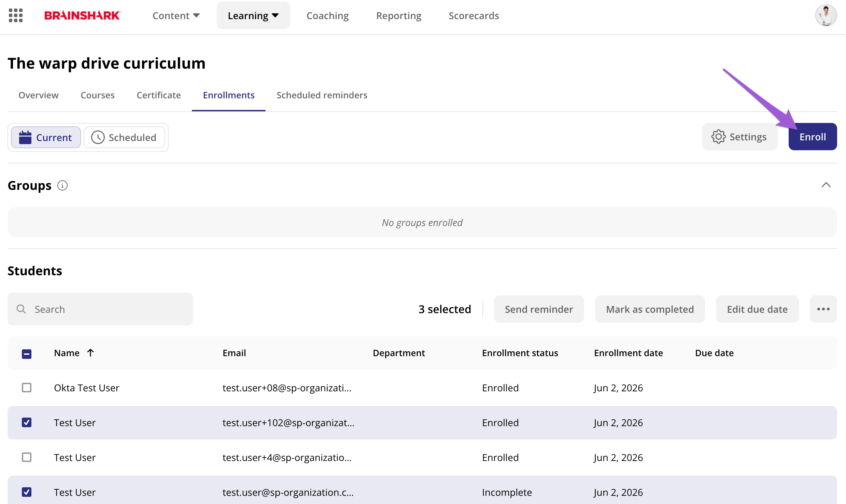The image size is (846, 504).
Task: Open the Content dropdown menu
Action: click(x=176, y=15)
